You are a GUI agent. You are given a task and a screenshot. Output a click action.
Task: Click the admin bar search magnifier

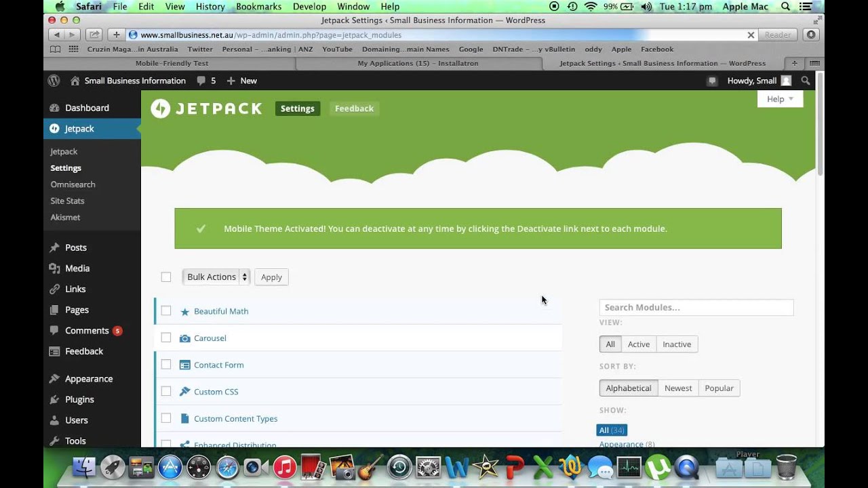coord(806,81)
